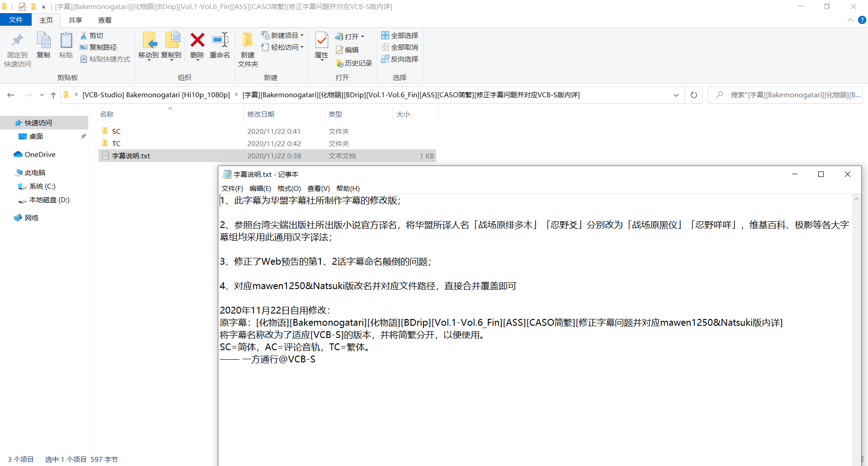868x466 pixels.
Task: Collapse the ribbon with the chevron
Action: click(x=850, y=20)
